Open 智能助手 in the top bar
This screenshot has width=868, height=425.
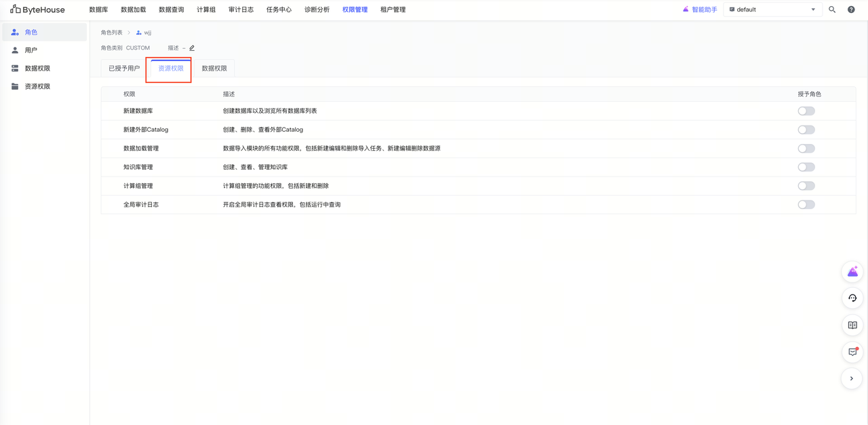click(700, 10)
